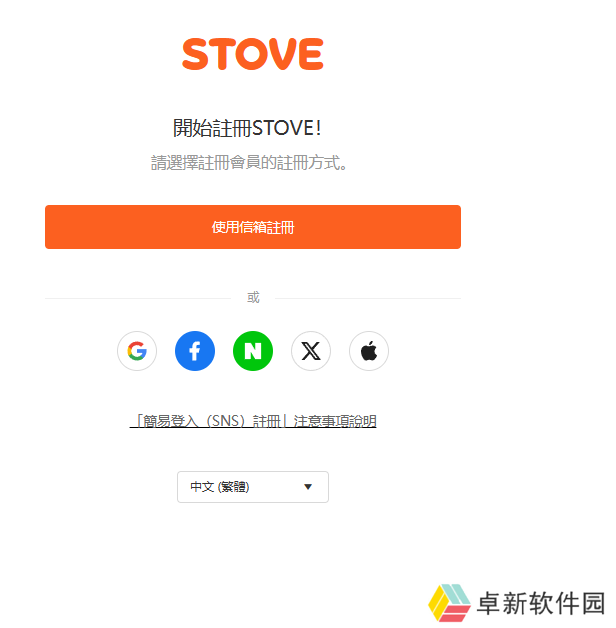Click the 使用信箱註冊 button
616x628 pixels.
point(253,227)
